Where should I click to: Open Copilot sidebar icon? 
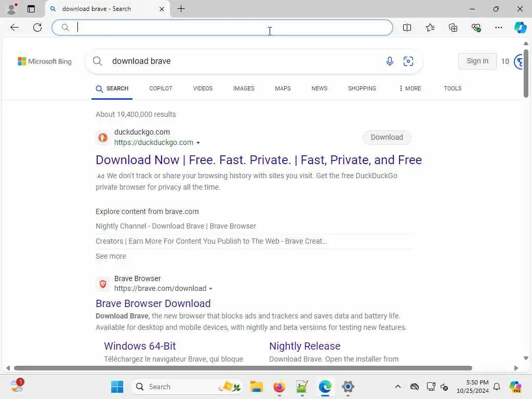tap(520, 28)
